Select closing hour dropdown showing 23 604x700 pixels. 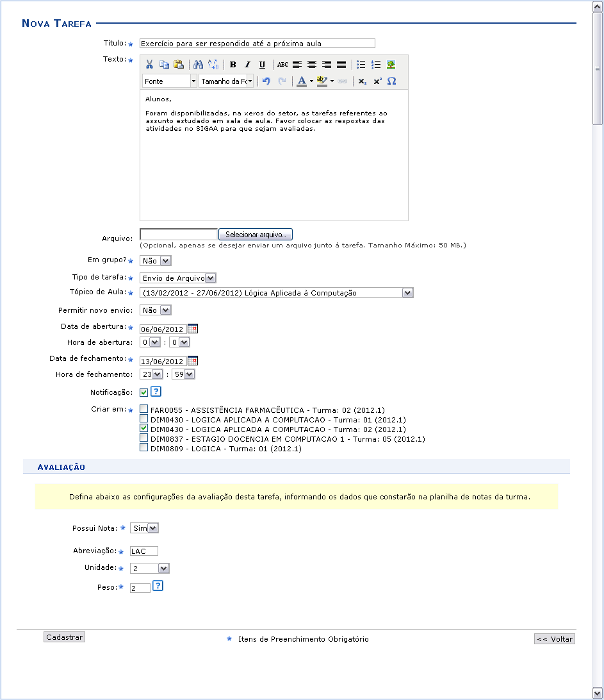pyautogui.click(x=151, y=374)
